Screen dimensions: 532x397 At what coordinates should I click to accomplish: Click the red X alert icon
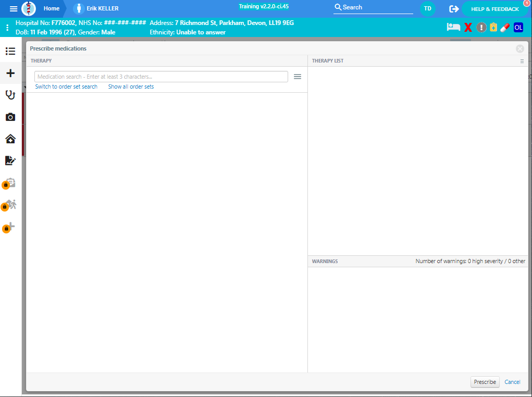[x=468, y=28]
